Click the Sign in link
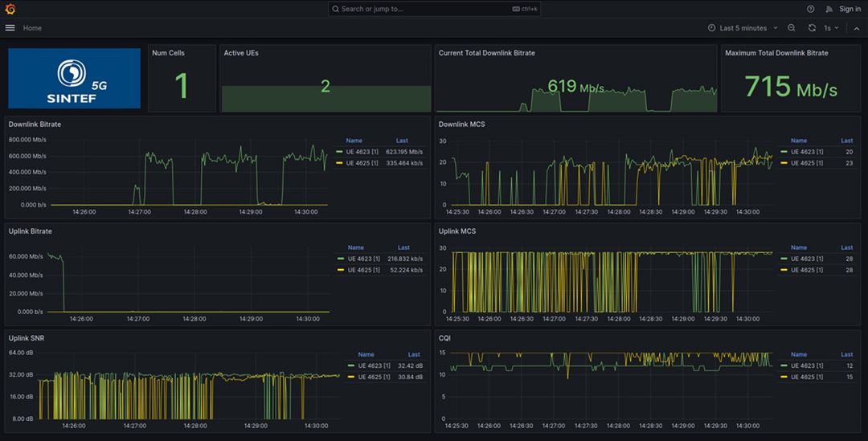Viewport: 868px width, 441px height. (x=850, y=9)
